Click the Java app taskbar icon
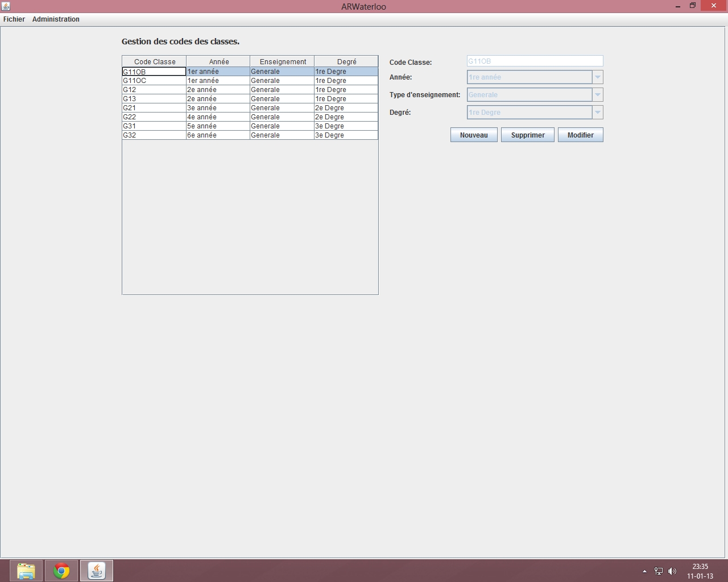Screen dimensions: 728x582 tap(97, 571)
